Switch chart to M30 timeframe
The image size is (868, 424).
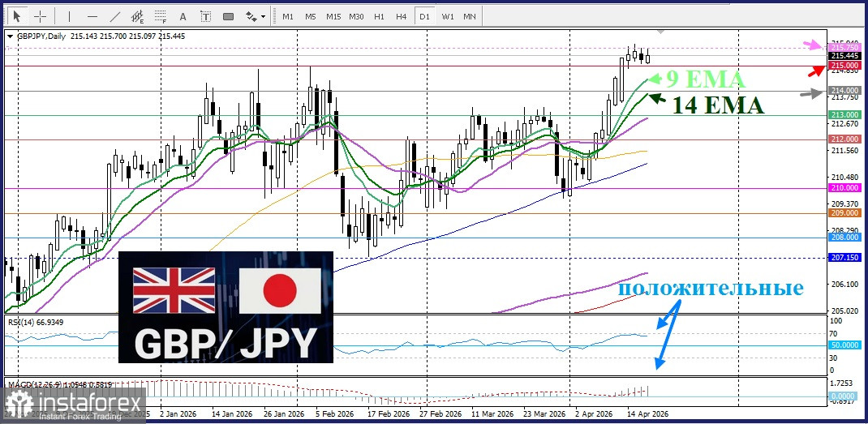pos(356,16)
